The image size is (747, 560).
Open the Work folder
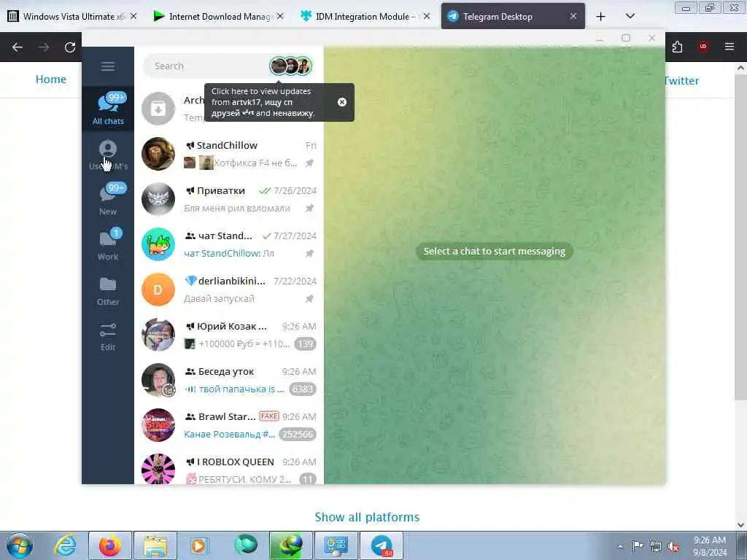pyautogui.click(x=108, y=245)
